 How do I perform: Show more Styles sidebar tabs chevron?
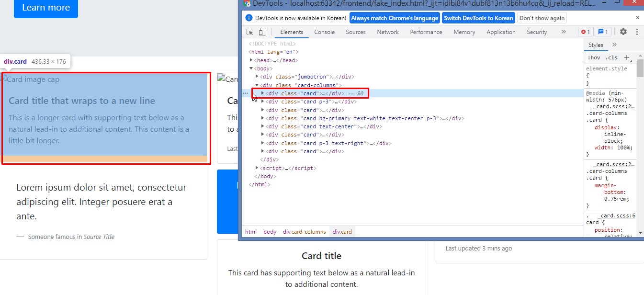[x=614, y=45]
